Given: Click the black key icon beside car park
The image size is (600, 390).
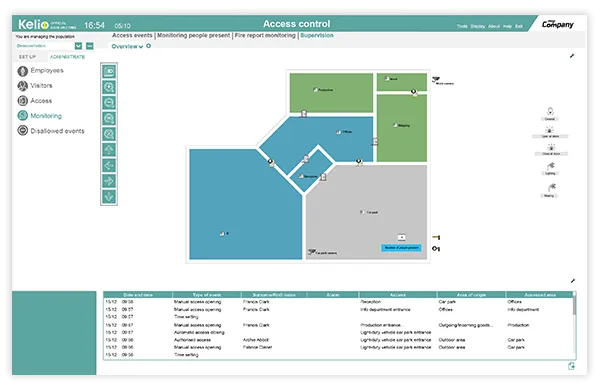Looking at the screenshot, I should tap(436, 249).
